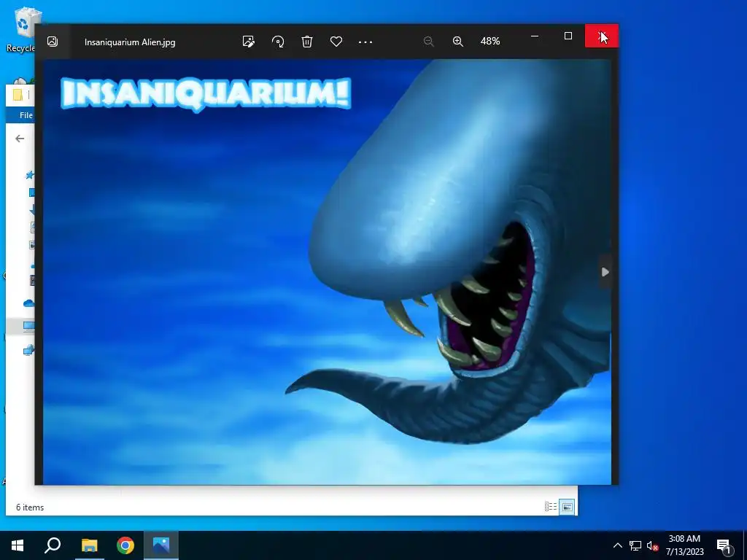Click Photos app taskbar button
Viewport: 747px width, 560px height.
(161, 545)
